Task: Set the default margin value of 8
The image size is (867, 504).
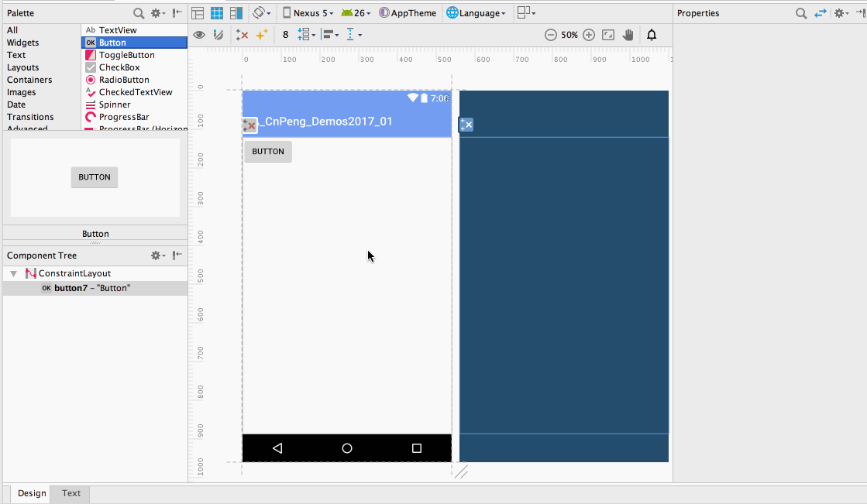Action: pyautogui.click(x=285, y=35)
